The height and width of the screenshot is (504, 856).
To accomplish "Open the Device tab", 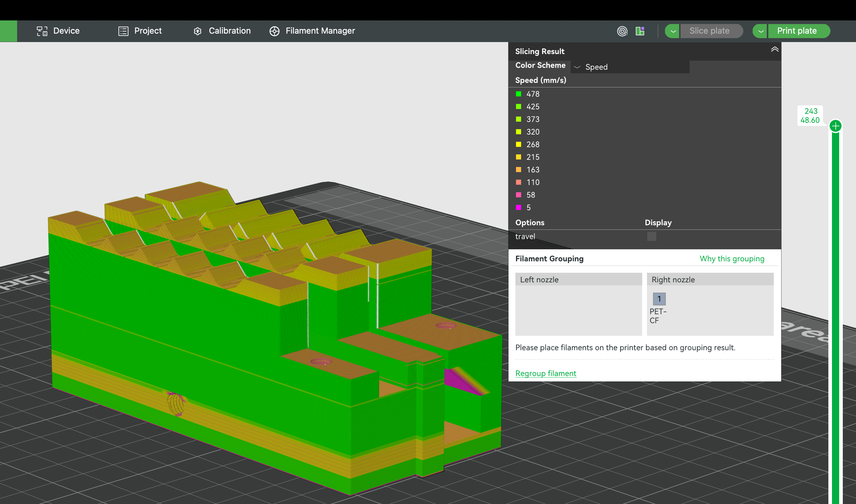I will tap(58, 31).
